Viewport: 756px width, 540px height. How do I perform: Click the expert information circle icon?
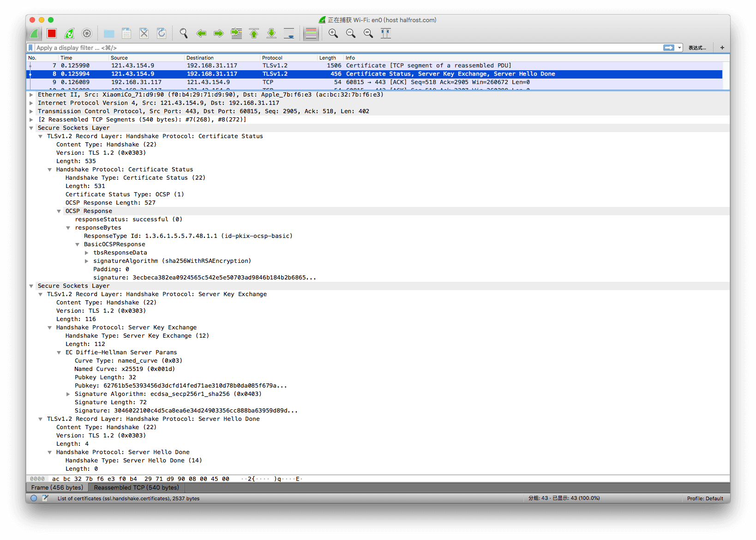point(34,498)
